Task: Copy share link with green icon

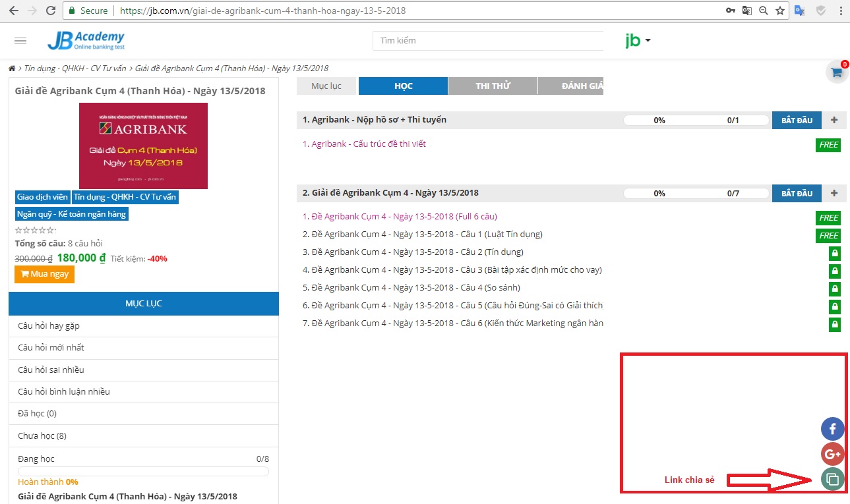Action: pos(832,479)
